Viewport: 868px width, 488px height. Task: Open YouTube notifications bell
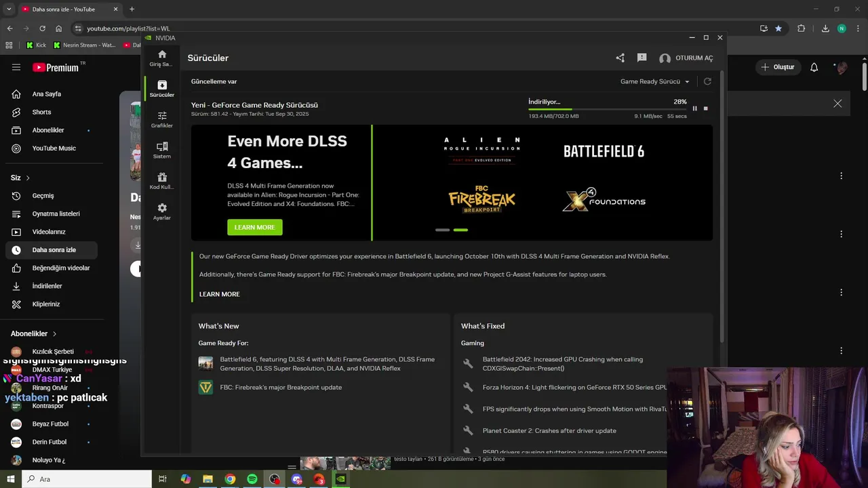[x=814, y=67]
